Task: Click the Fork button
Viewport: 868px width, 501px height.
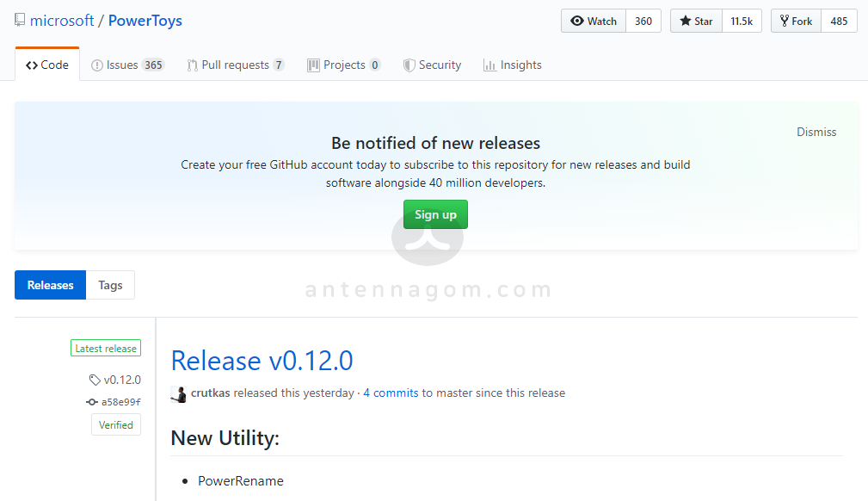Action: [x=796, y=21]
